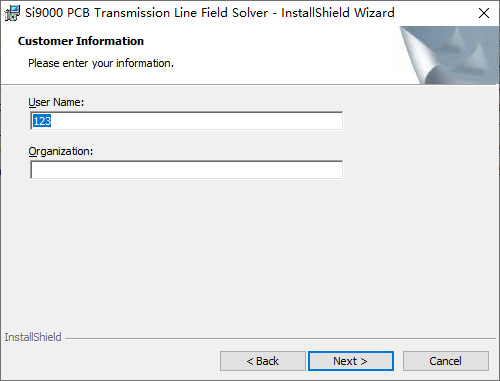Proceed with the Next button
500x381 pixels.
pyautogui.click(x=351, y=361)
